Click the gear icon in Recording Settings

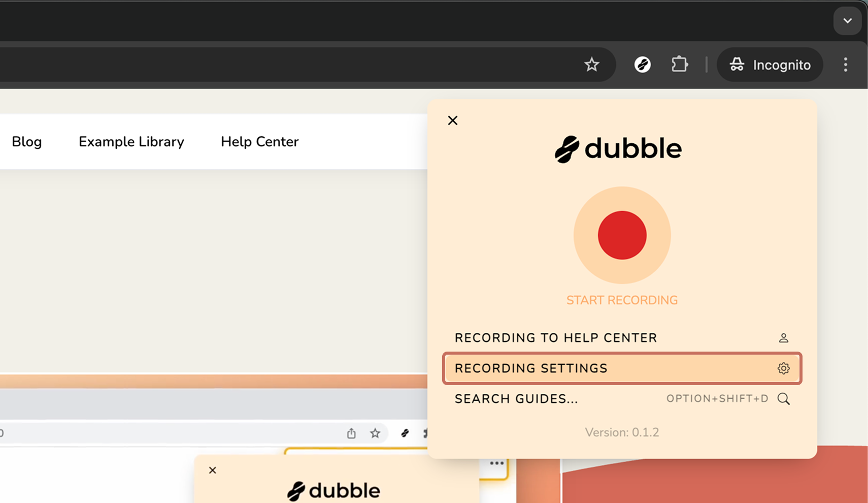tap(784, 368)
